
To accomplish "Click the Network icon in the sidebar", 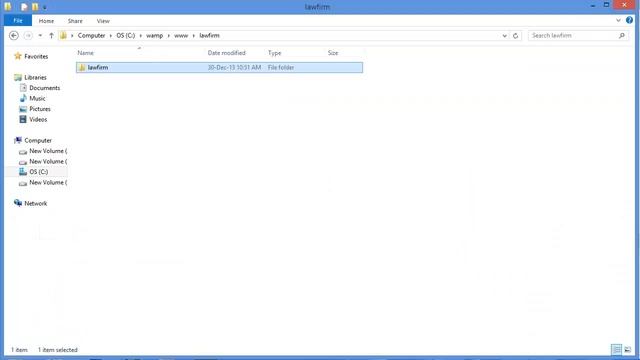I will pyautogui.click(x=18, y=203).
